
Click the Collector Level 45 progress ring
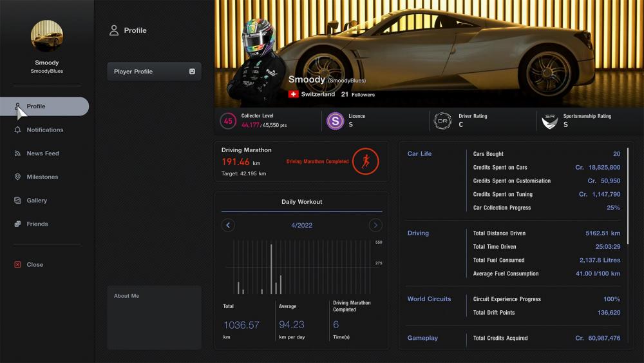228,121
